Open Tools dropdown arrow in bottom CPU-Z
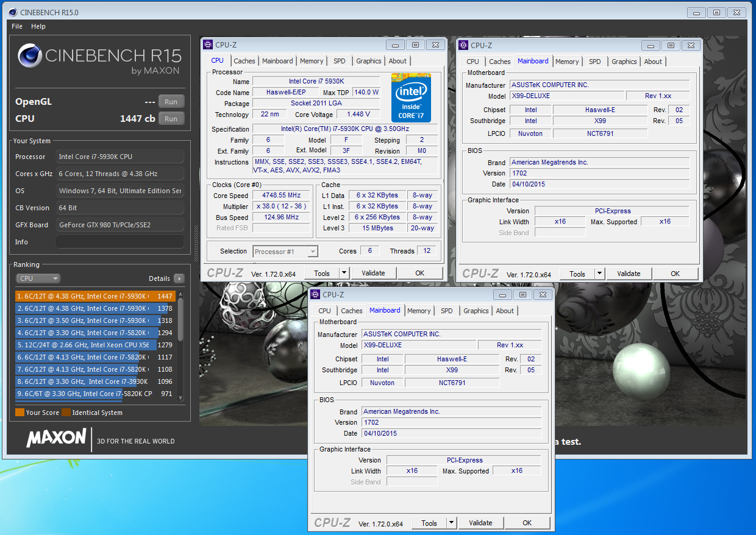Viewport: 756px width, 535px height. pos(451,523)
